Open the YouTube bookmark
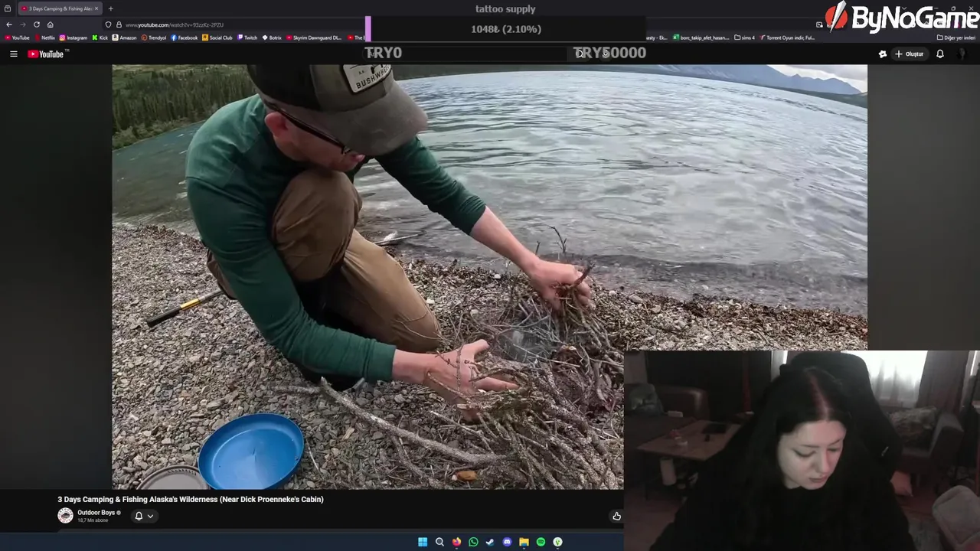 [17, 37]
